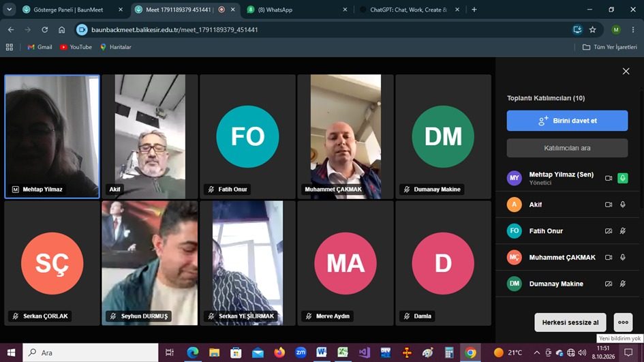Click Fatih Onur's disabled camera icon

coord(609,231)
